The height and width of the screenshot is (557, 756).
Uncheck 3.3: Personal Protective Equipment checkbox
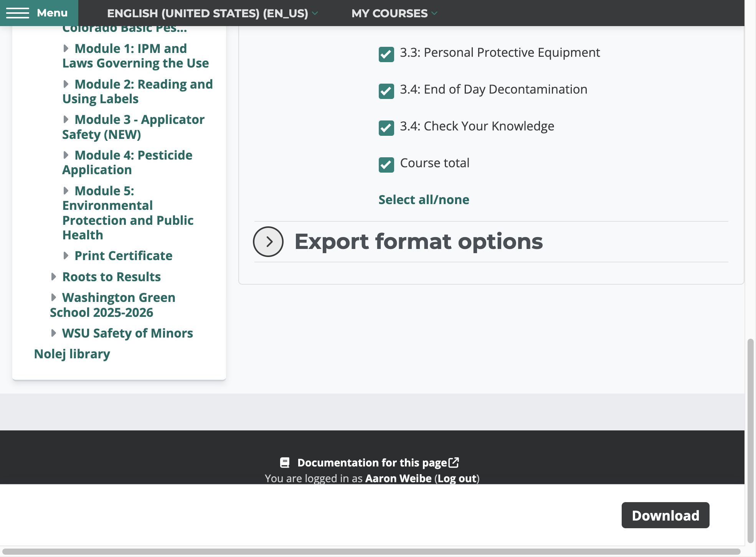pos(386,54)
